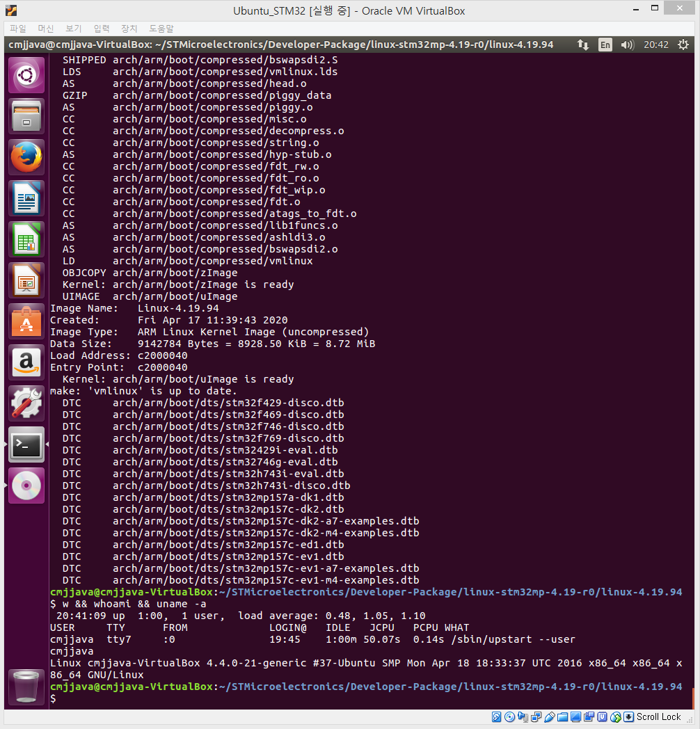Screen dimensions: 700x729
Task: Click the 'Image Name: Linux-4.19.94' line
Action: [x=134, y=308]
